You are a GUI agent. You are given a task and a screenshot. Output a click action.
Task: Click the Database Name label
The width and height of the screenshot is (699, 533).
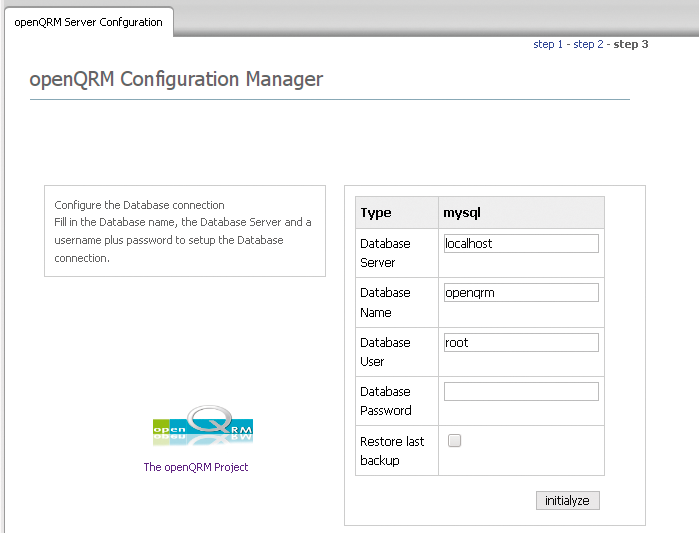(x=385, y=302)
